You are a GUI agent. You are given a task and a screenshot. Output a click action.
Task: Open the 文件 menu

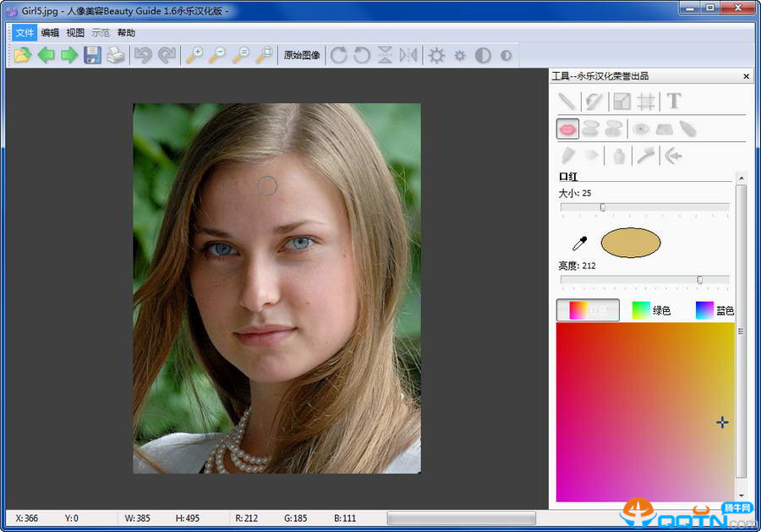click(x=25, y=33)
